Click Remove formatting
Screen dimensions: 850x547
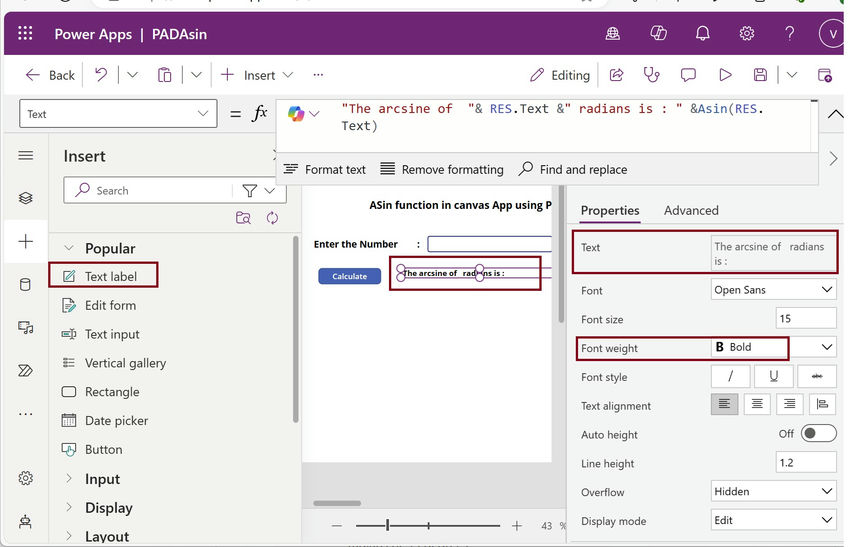click(x=441, y=169)
